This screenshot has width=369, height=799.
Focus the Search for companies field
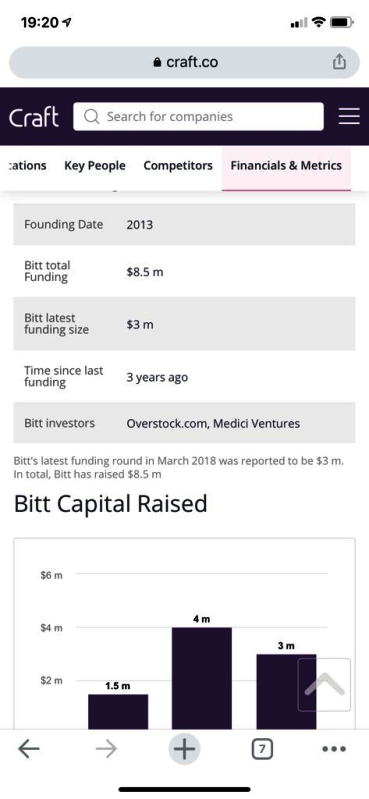coord(198,117)
